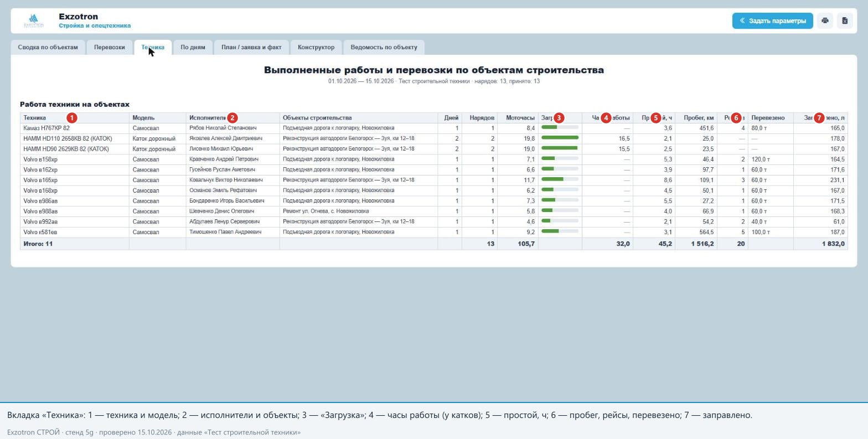Viewport: 868px width, 439px height.
Task: Click the «Volvo в992ав» vehicle cell
Action: click(74, 222)
